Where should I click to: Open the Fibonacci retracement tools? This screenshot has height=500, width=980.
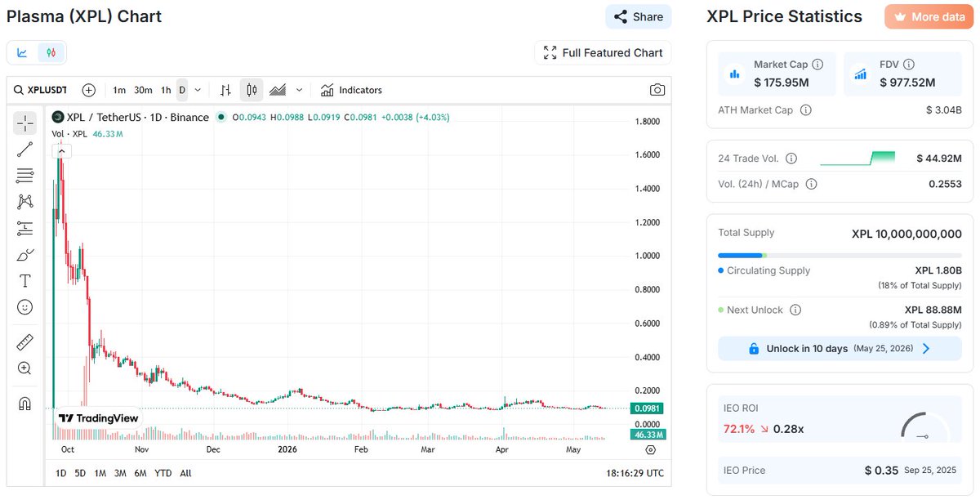[x=24, y=175]
